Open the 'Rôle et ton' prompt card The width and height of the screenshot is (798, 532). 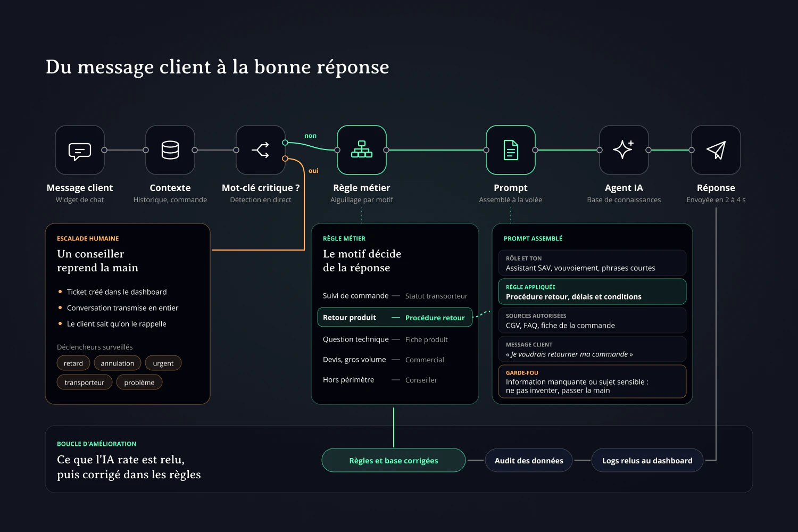click(x=592, y=263)
